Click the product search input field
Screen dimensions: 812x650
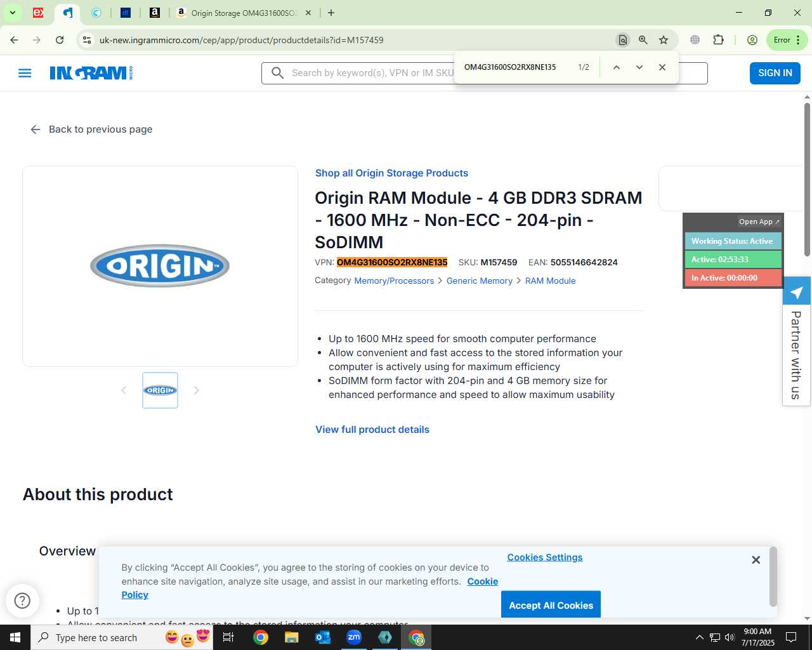coord(371,73)
